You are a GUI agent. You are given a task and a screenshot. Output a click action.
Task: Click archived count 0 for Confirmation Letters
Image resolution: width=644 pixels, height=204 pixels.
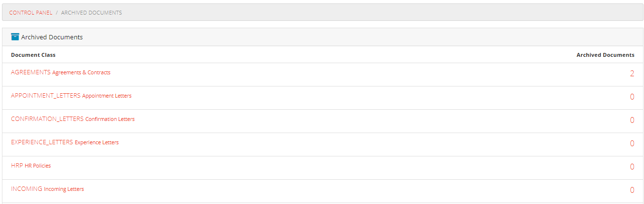pos(632,120)
